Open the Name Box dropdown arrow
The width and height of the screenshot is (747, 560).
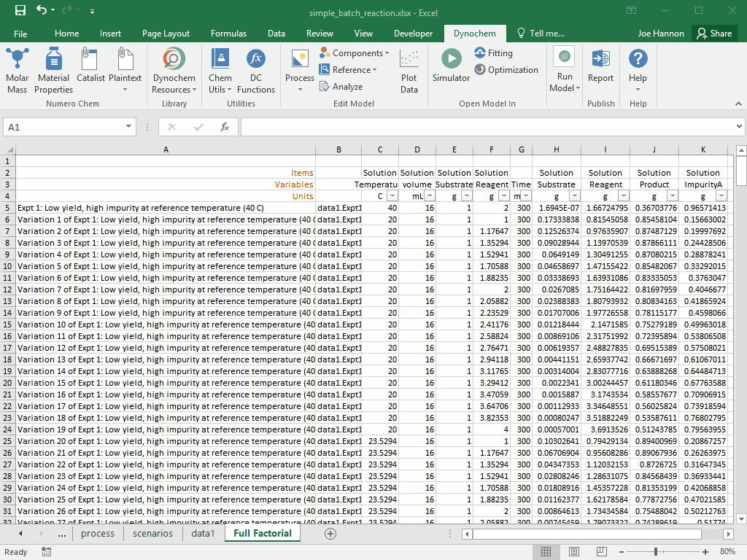[x=129, y=127]
